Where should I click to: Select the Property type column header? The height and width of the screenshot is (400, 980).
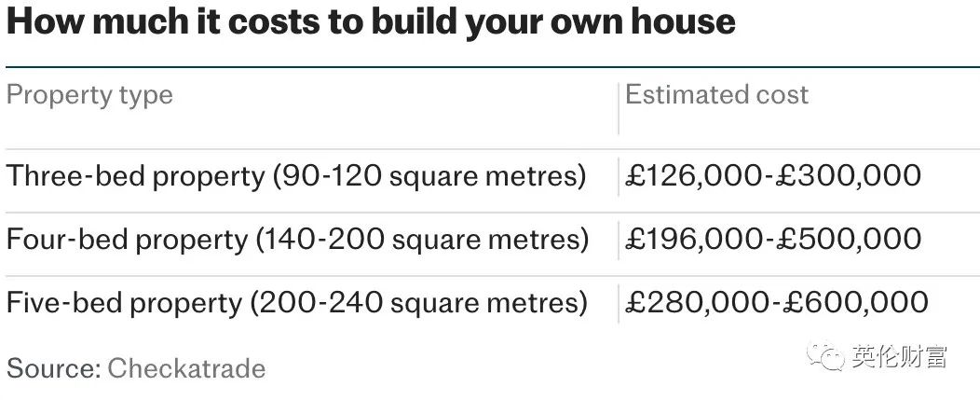(89, 95)
